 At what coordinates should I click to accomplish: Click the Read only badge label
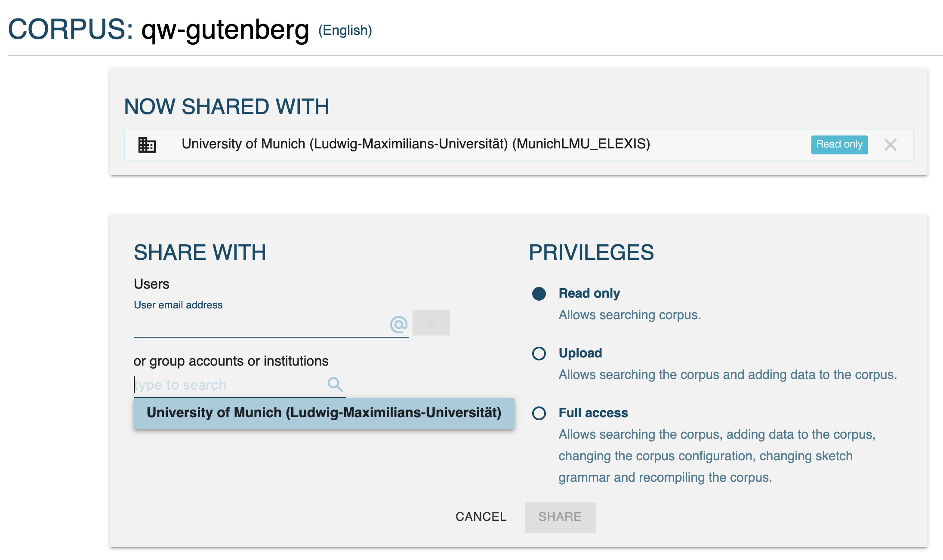[839, 145]
